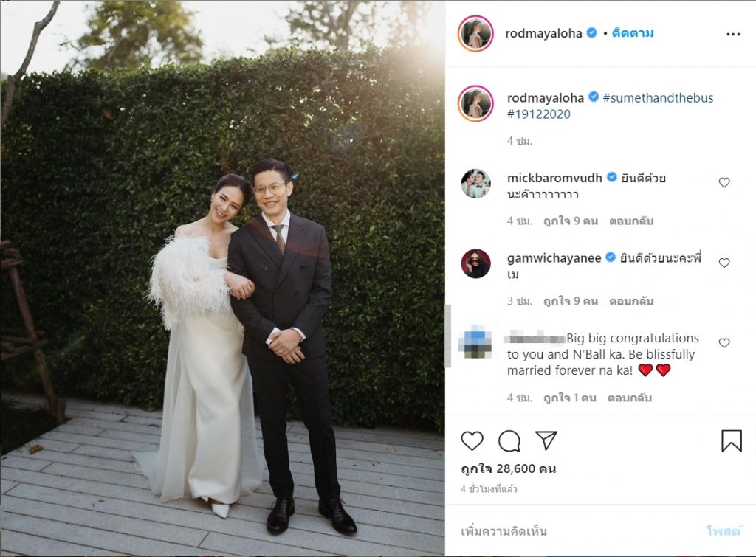Open the comment bubble icon

(509, 441)
